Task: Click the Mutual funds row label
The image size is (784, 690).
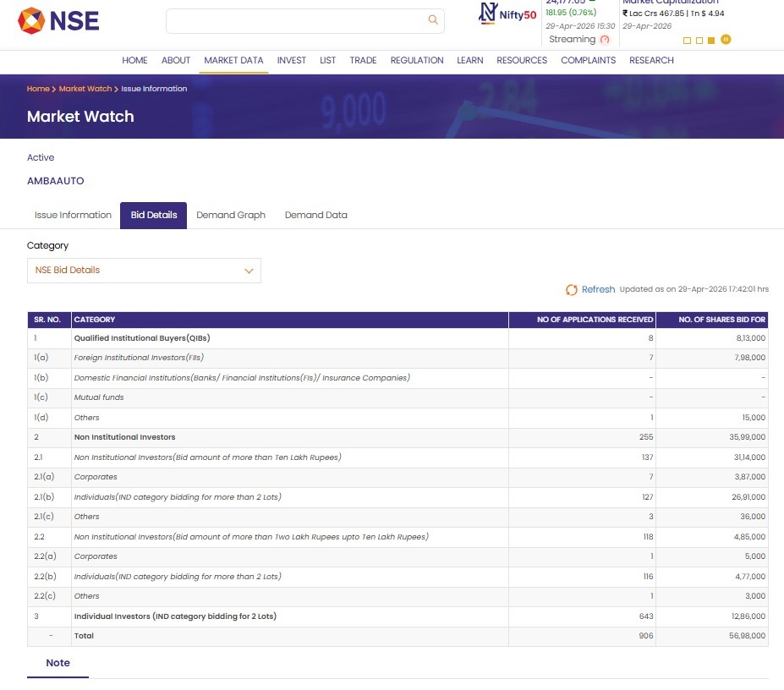Action: point(99,397)
